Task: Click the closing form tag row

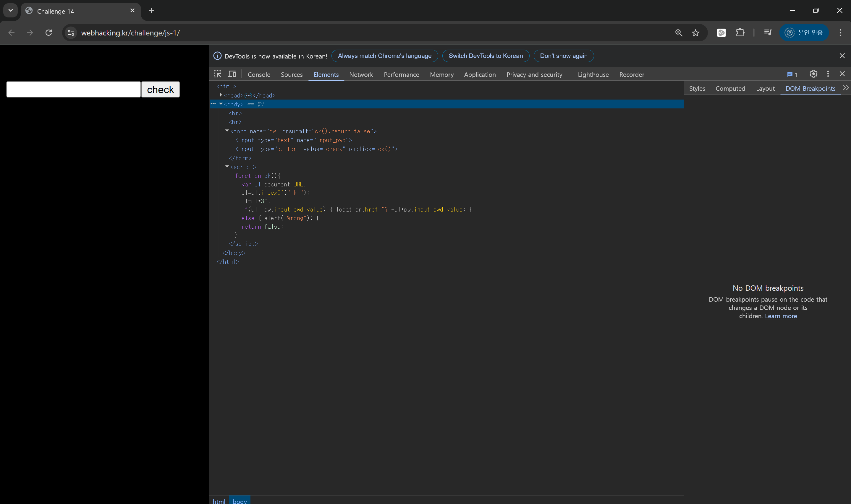Action: pos(240,158)
